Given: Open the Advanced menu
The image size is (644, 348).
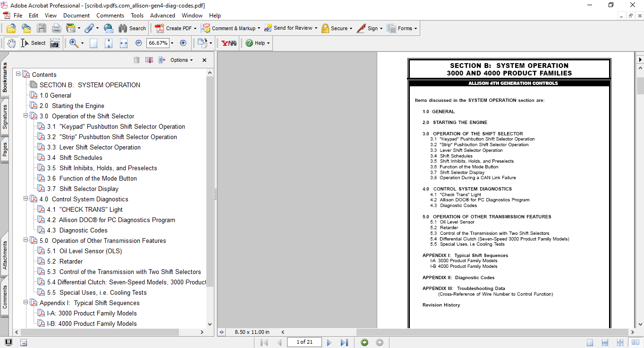Looking at the screenshot, I should click(162, 16).
